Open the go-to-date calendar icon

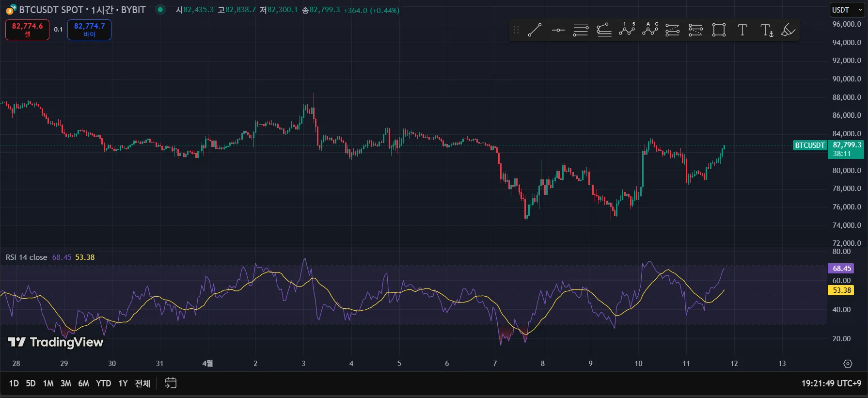coord(171,383)
